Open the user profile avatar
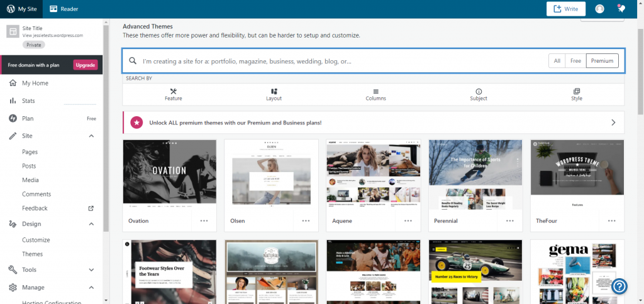Viewport: 644px width, 304px height. point(599,9)
